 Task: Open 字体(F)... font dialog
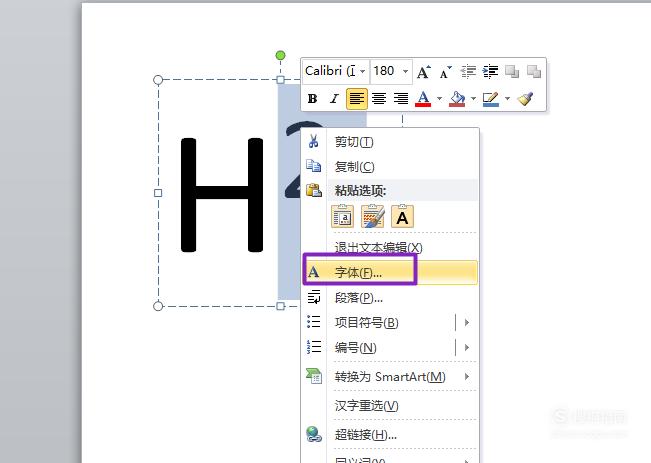(x=390, y=272)
